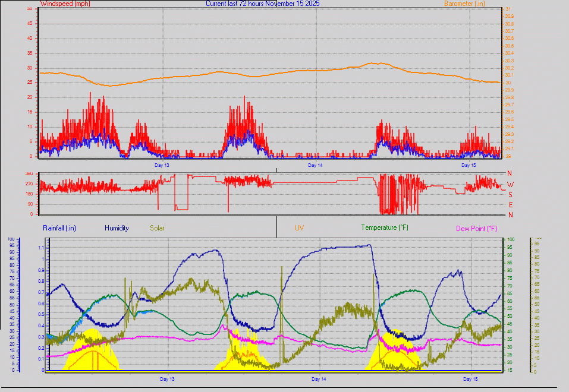Click the Temperature (°F) series label
The width and height of the screenshot is (569, 392).
pyautogui.click(x=384, y=227)
